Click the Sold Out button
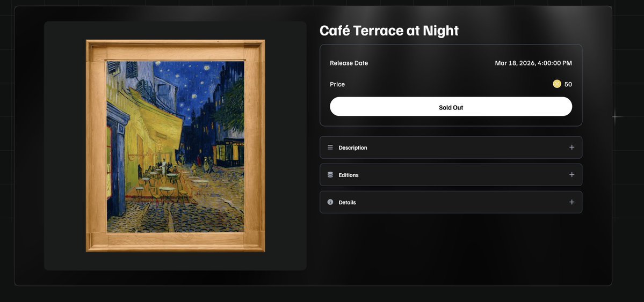Viewport: 644px width, 302px height. [x=451, y=107]
